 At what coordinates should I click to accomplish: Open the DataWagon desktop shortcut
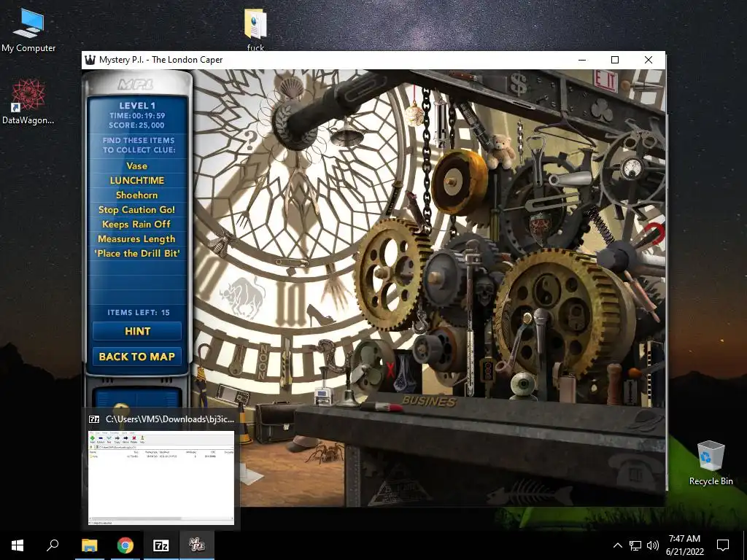tap(28, 102)
